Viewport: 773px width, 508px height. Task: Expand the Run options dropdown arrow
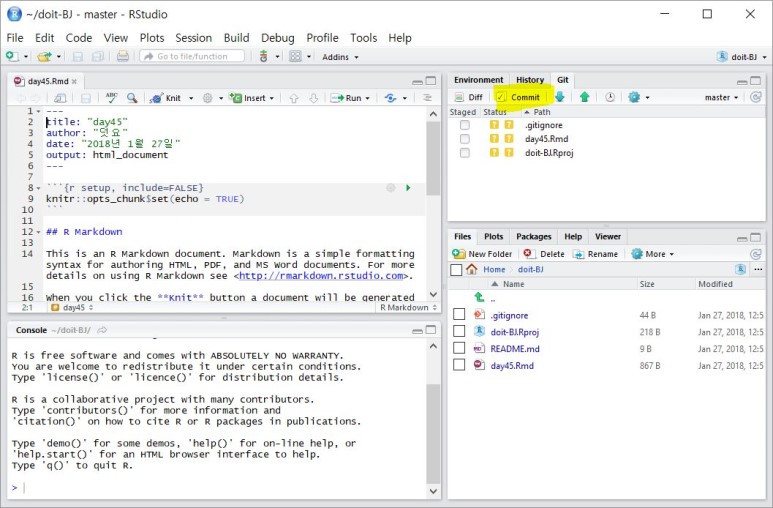pos(368,98)
